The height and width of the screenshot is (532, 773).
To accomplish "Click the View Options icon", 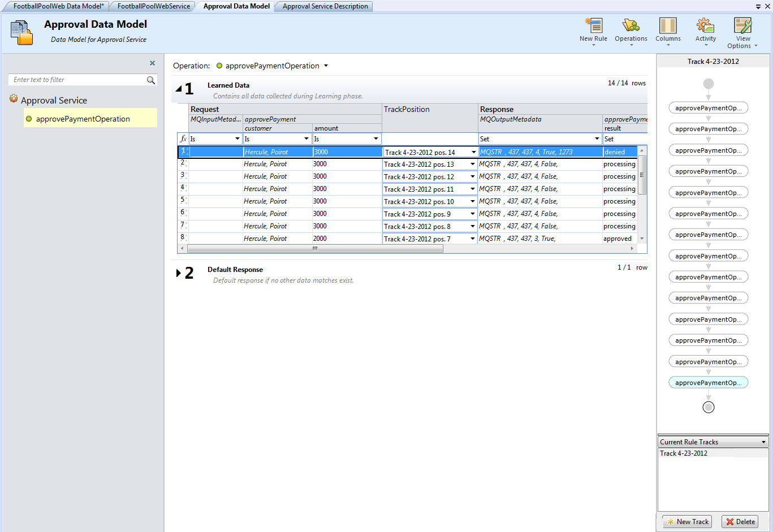I will [x=742, y=26].
